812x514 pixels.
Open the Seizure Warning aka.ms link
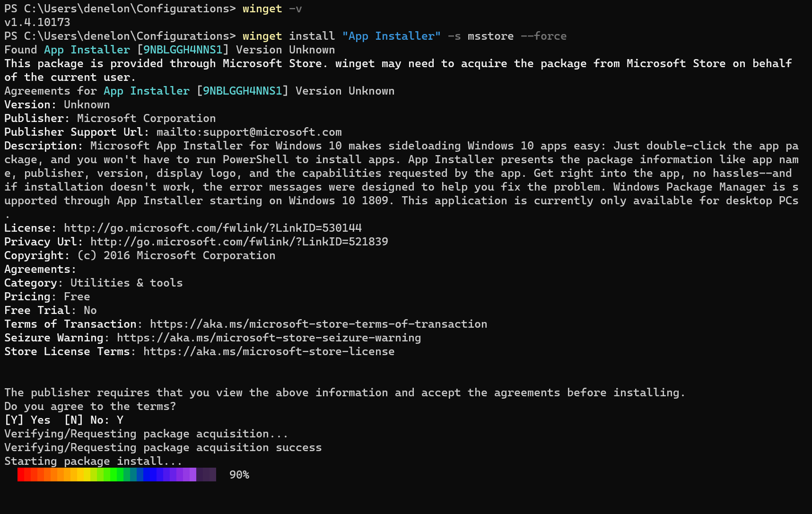(x=269, y=337)
